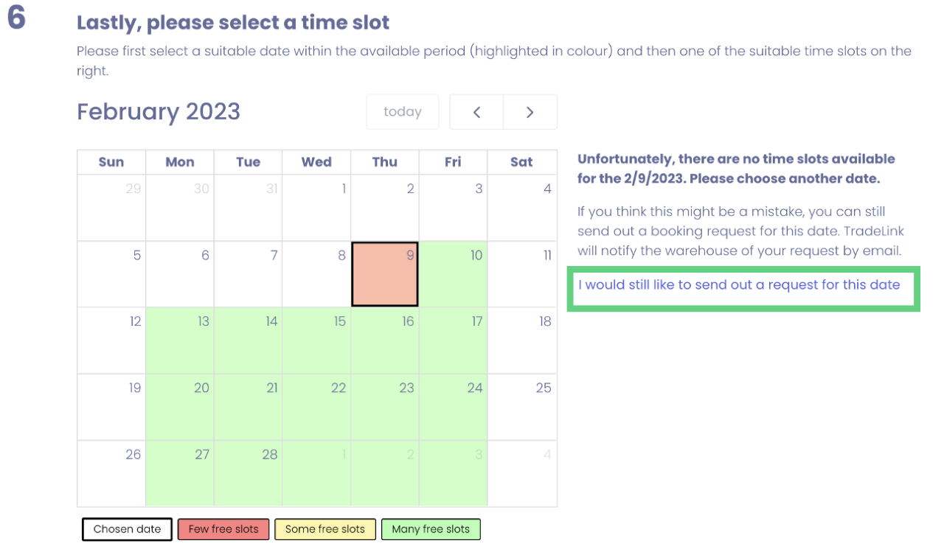Viewport: 944px width, 560px height.
Task: Go to previous month arrow
Action: point(476,112)
